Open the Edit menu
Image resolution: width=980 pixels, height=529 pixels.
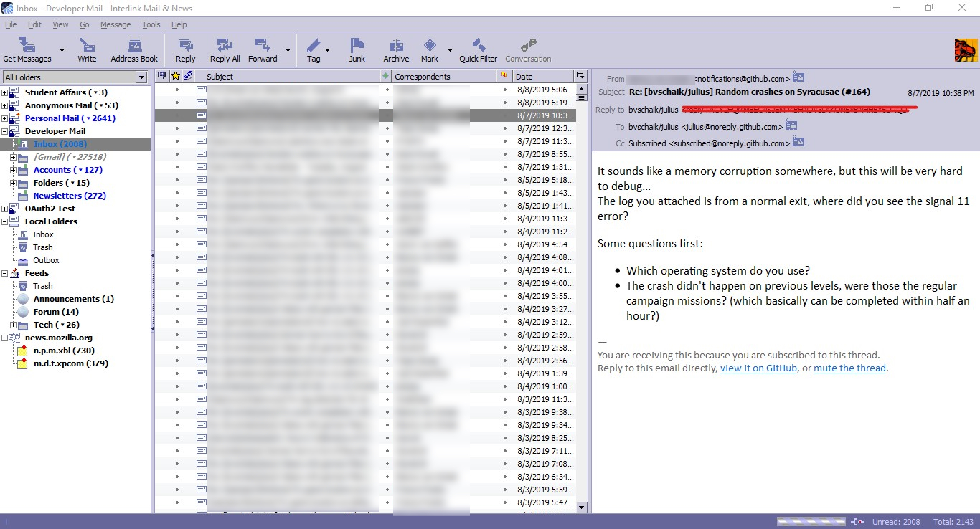pos(34,24)
